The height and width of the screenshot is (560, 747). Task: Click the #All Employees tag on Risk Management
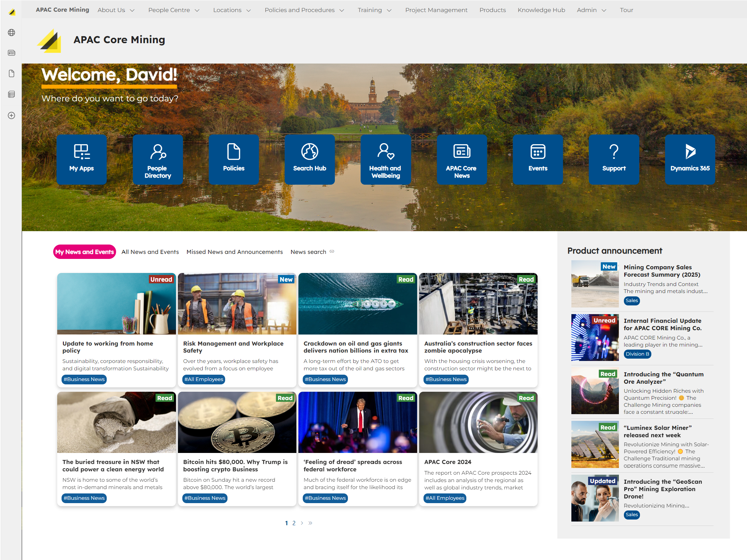coord(204,379)
